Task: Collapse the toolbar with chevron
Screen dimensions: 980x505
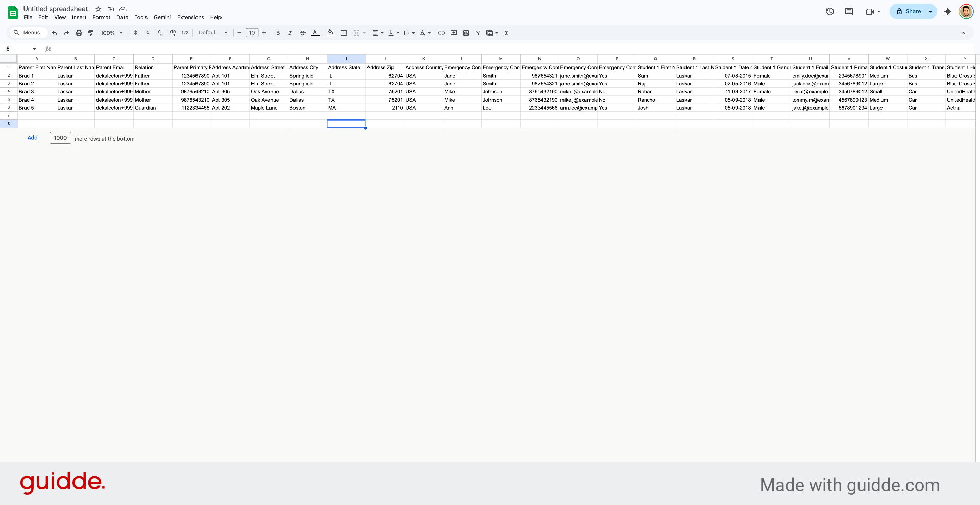Action: [x=963, y=33]
